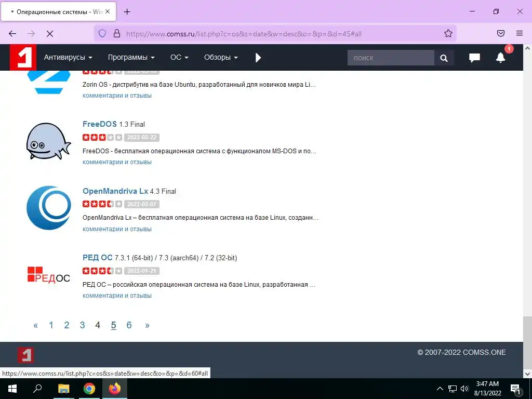Viewport: 532px width, 399px height.
Task: Close the Операционные системы tab
Action: (107, 11)
